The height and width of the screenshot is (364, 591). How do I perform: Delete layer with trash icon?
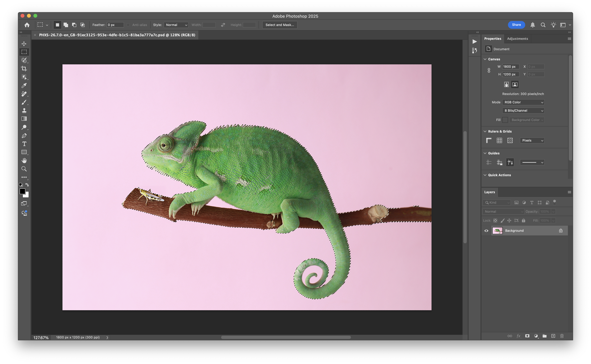562,336
